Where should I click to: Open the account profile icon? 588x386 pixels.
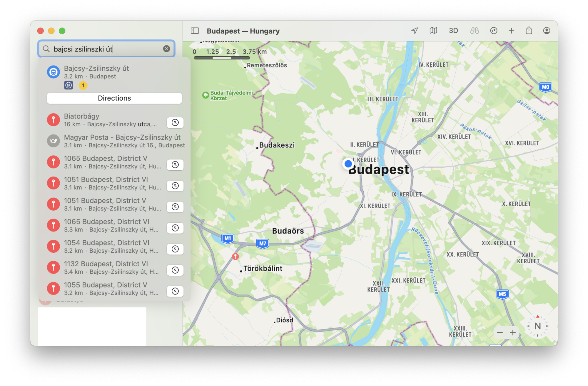coord(546,31)
